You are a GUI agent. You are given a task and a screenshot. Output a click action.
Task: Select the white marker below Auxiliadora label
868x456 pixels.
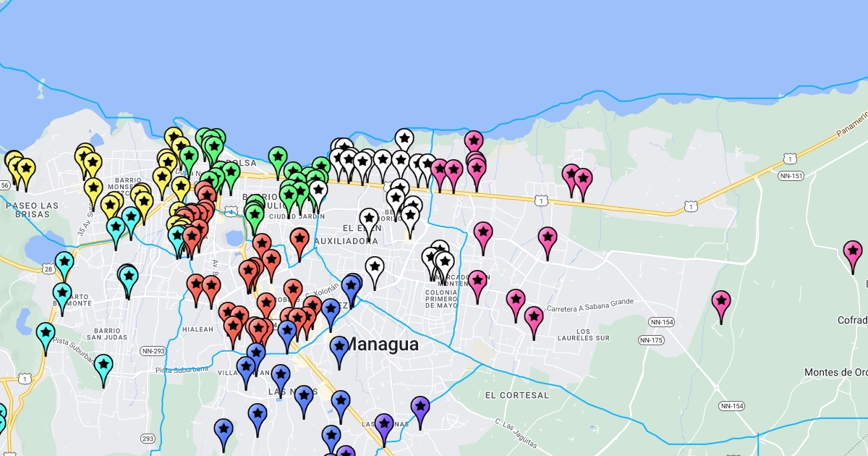[374, 269]
